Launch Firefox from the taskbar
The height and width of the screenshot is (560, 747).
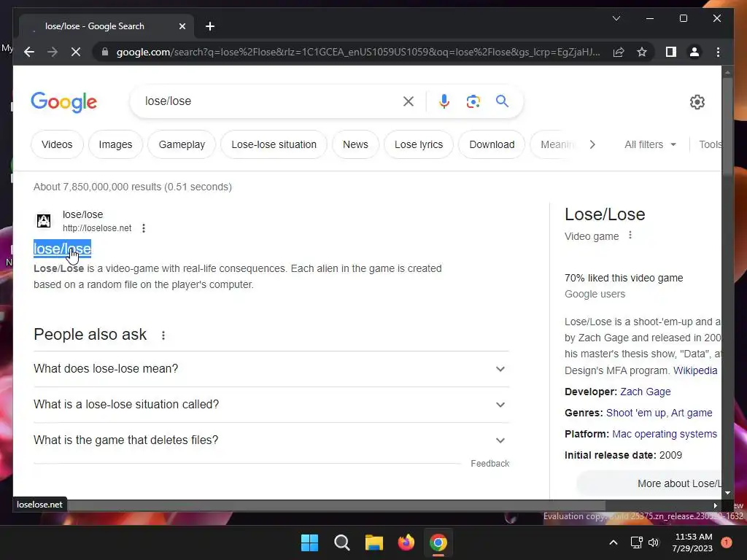tap(406, 542)
